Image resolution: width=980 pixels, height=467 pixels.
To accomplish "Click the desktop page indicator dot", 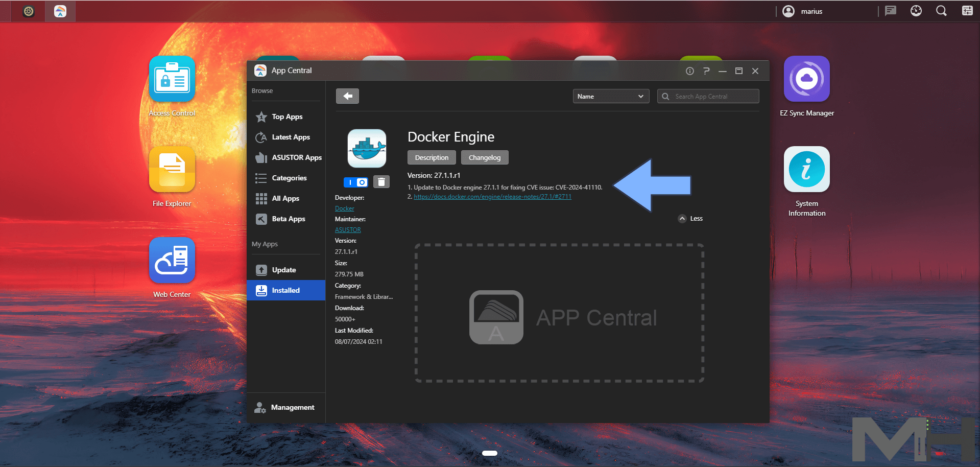I will 489,453.
